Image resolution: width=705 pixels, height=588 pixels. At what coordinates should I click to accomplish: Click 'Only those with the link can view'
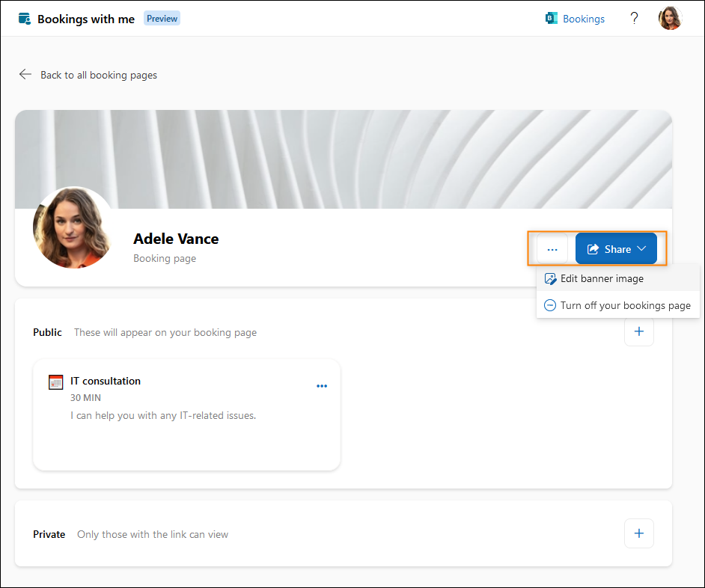pos(153,534)
